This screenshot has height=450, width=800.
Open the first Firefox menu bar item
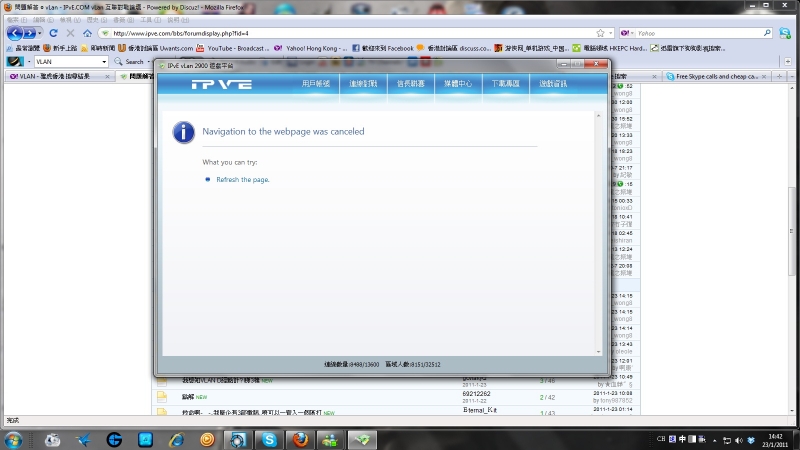point(17,20)
